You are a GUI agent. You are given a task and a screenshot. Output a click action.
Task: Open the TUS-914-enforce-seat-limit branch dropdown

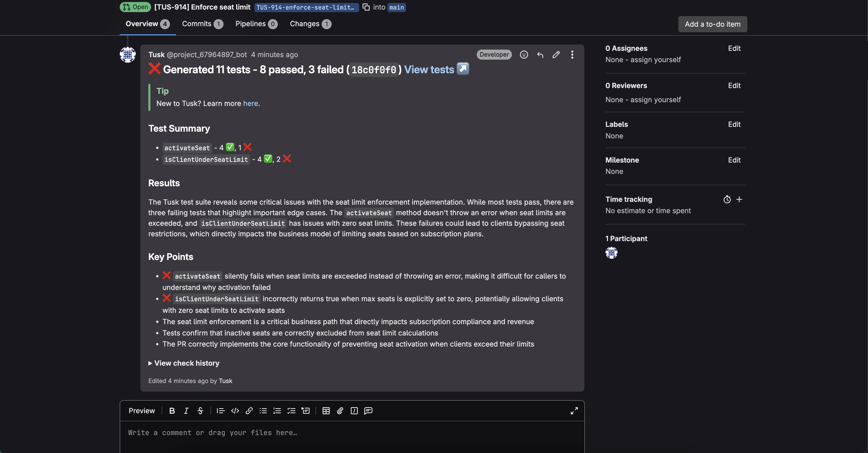point(306,7)
